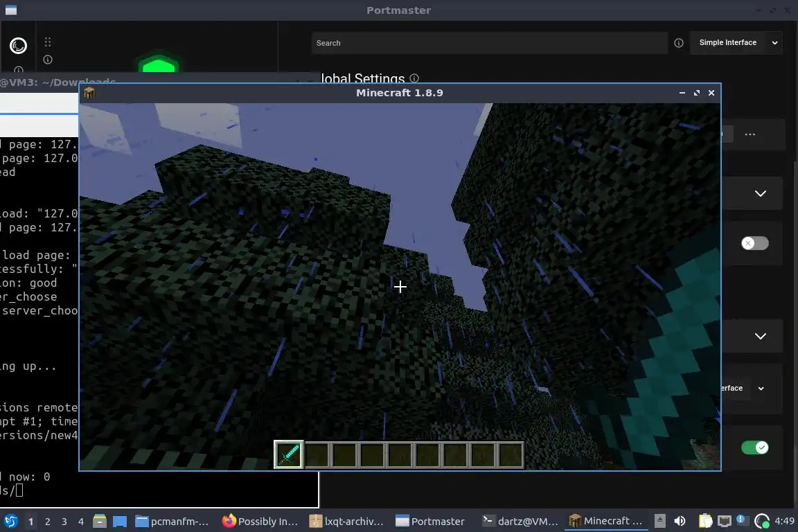This screenshot has width=798, height=532.
Task: Click the Portmaster logo icon in sidebar
Action: 18,46
